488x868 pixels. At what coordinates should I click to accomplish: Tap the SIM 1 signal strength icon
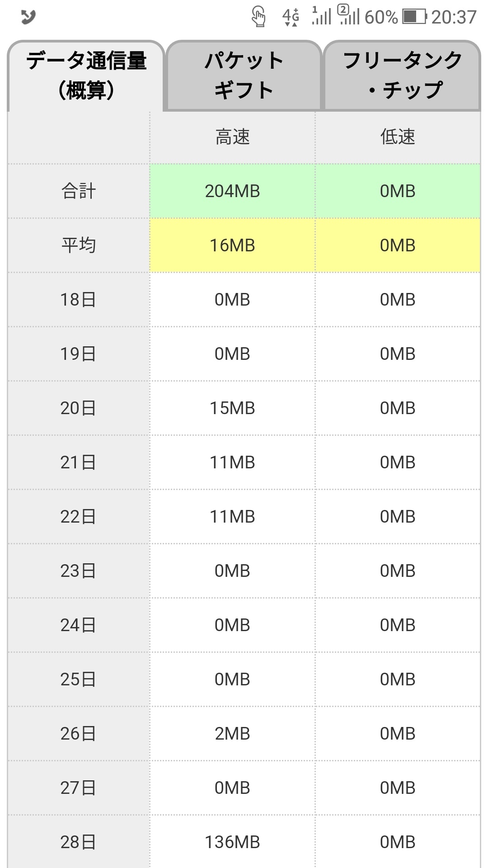point(322,16)
